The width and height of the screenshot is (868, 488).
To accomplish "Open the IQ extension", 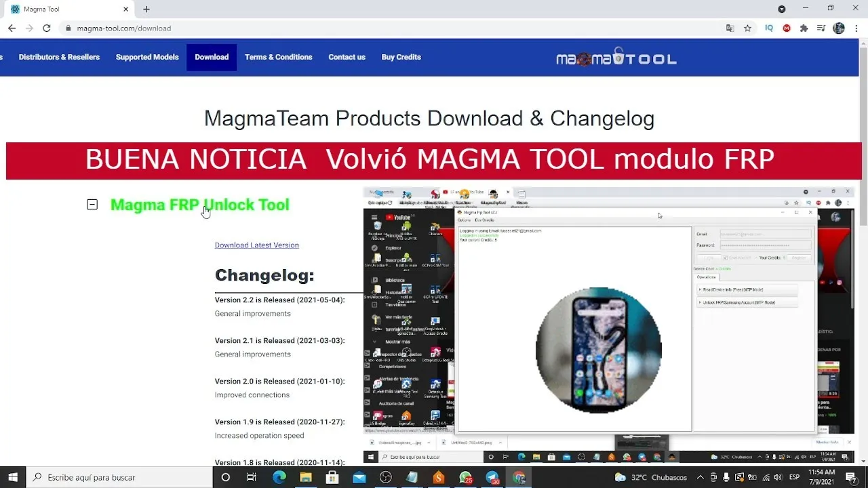I will (x=769, y=28).
